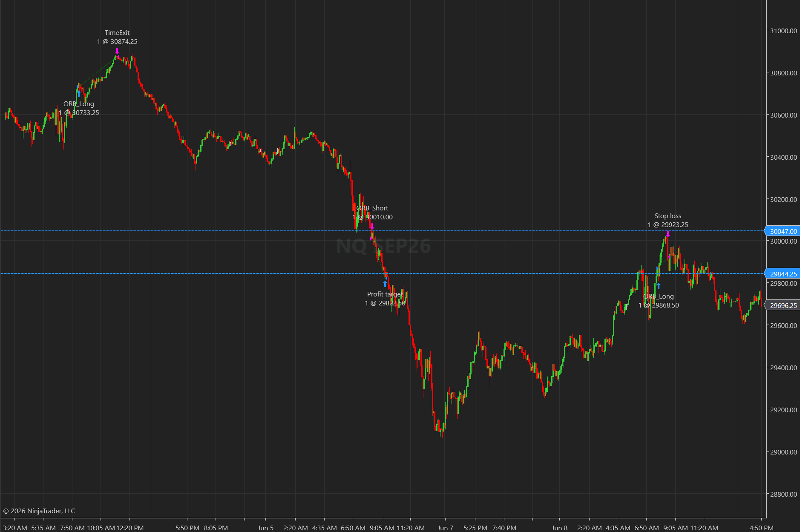
Task: Click the TimeExit 1 @ 30874.25 label
Action: (117, 37)
